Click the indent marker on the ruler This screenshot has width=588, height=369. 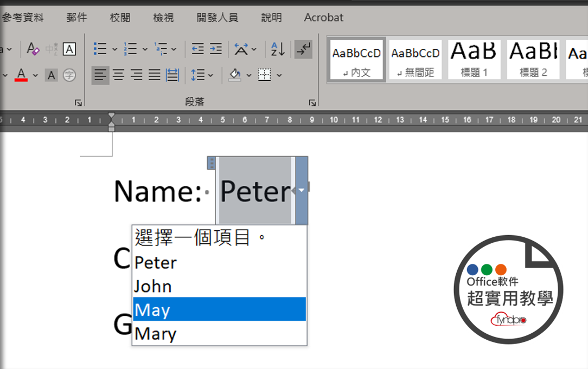[x=111, y=122]
